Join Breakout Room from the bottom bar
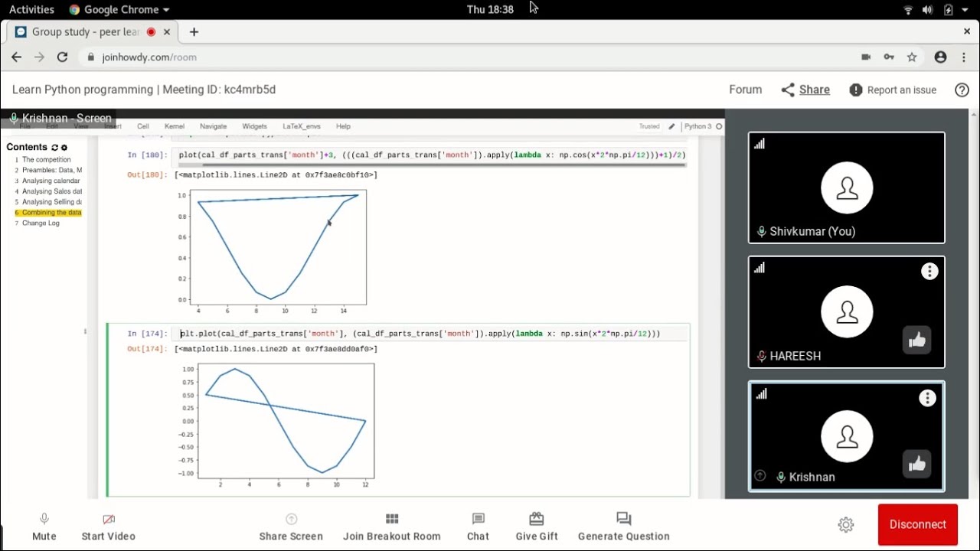Viewport: 980px width, 551px height. point(392,527)
